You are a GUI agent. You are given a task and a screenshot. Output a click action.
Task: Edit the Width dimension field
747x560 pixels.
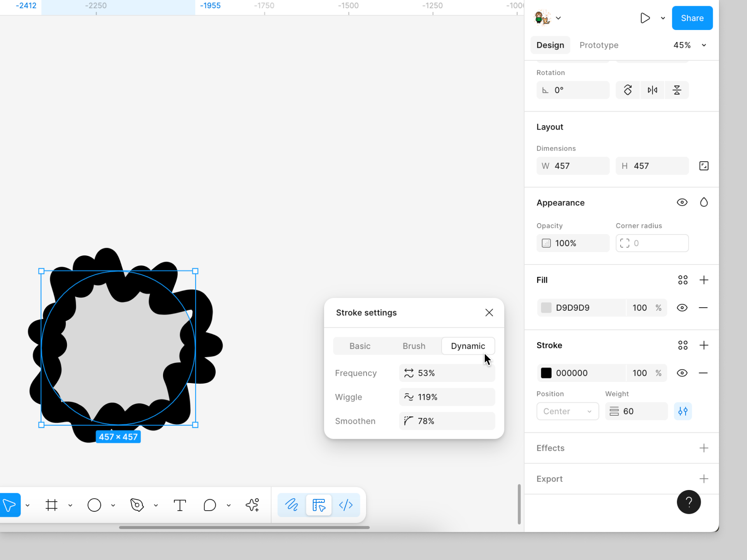[573, 166]
